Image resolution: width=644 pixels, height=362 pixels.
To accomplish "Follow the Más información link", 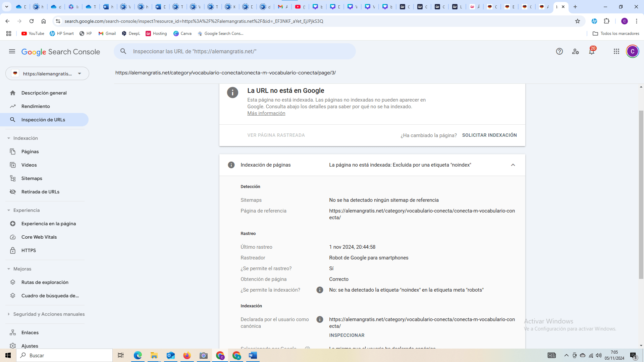I will click(266, 113).
